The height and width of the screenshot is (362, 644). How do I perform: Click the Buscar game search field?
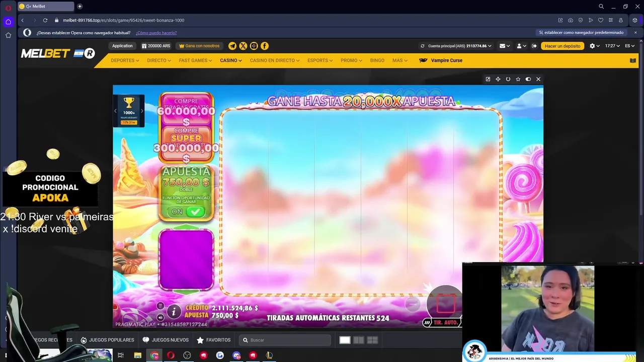tap(285, 340)
